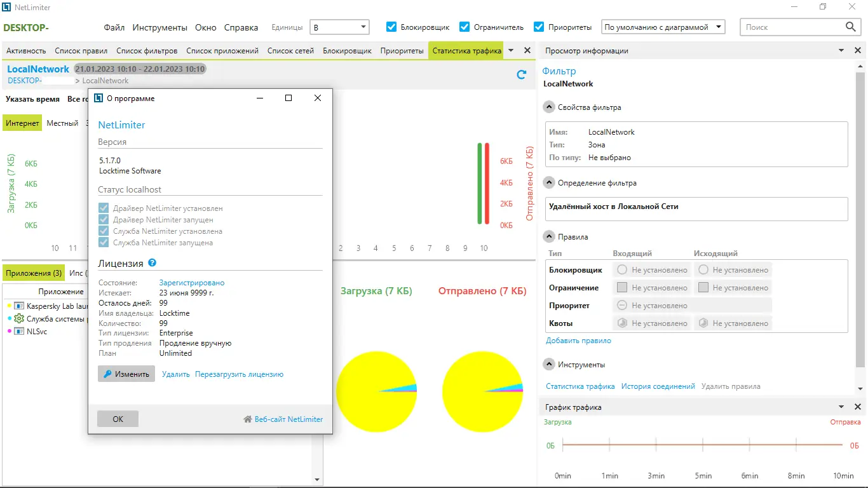Open the Инструменты menu
868x488 pixels.
click(x=160, y=27)
